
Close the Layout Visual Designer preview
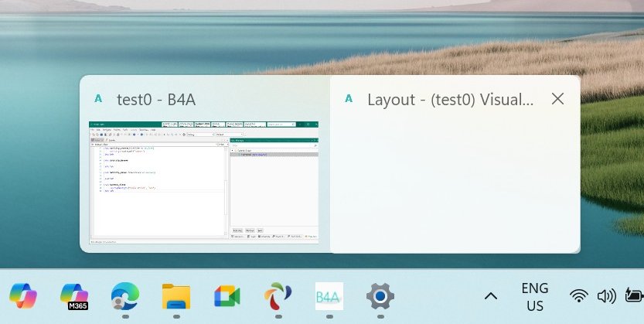(x=557, y=98)
